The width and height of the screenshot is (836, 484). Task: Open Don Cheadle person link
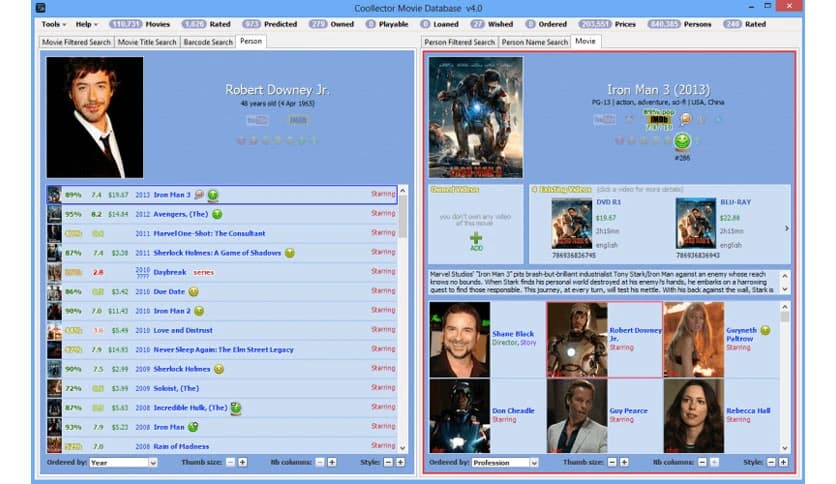coord(513,411)
